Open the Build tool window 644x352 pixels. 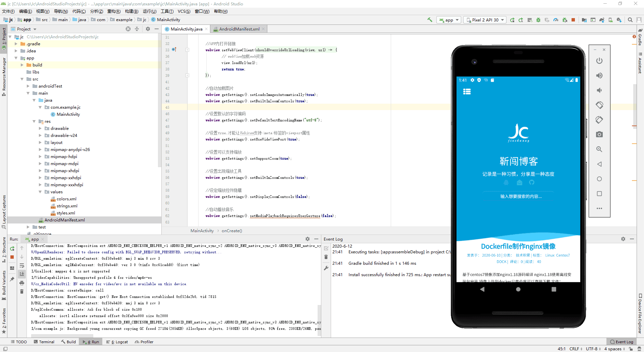coord(68,342)
